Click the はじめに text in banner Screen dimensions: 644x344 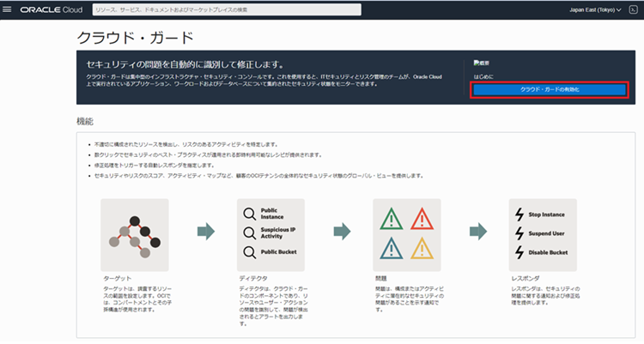tap(483, 76)
